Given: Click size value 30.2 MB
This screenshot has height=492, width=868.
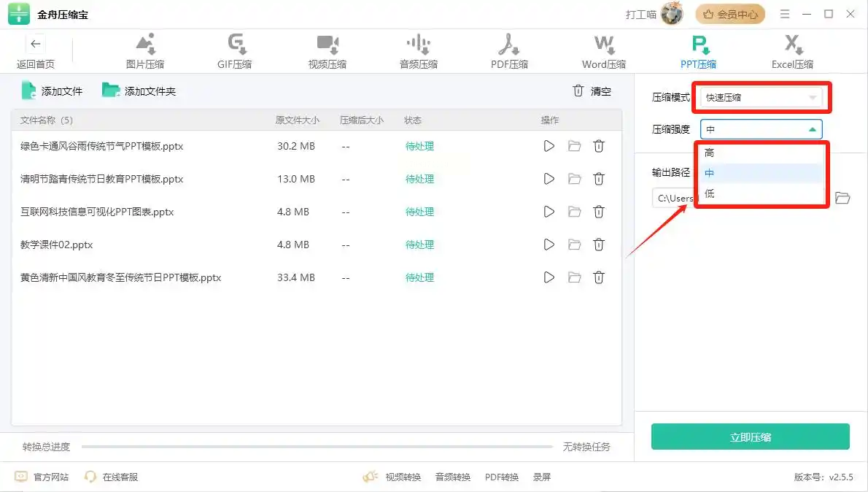Looking at the screenshot, I should tap(296, 146).
